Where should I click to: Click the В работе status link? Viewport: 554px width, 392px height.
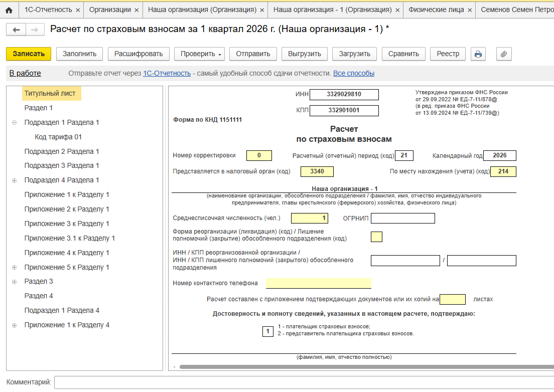(25, 74)
